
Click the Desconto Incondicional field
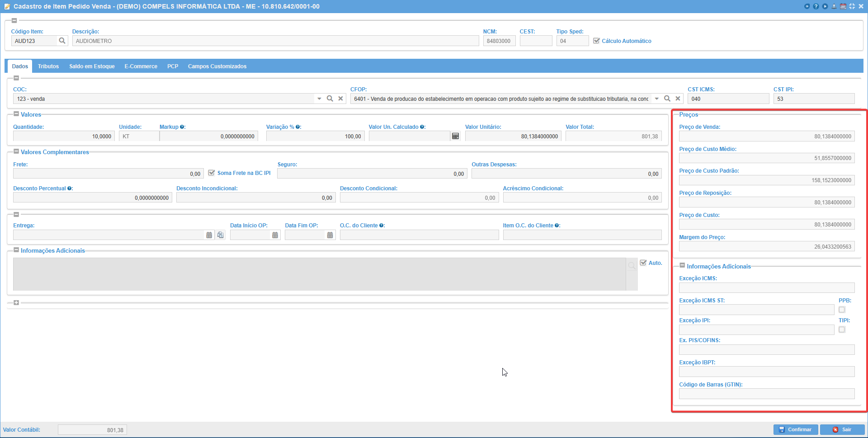pyautogui.click(x=256, y=198)
